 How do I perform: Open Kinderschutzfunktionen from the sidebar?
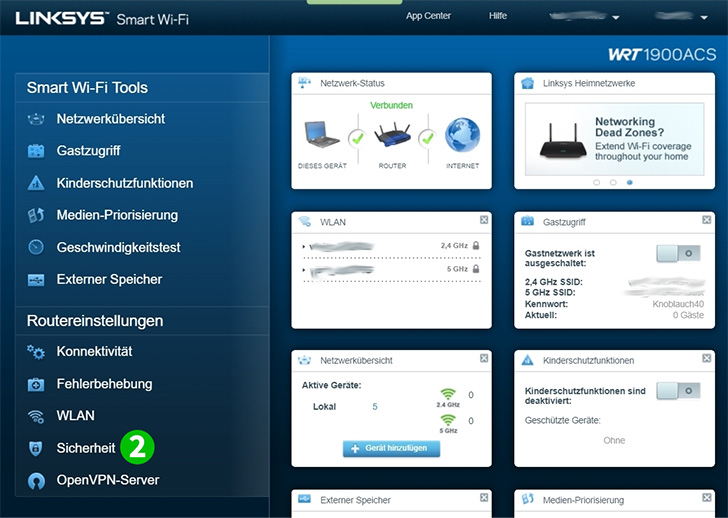tap(124, 183)
